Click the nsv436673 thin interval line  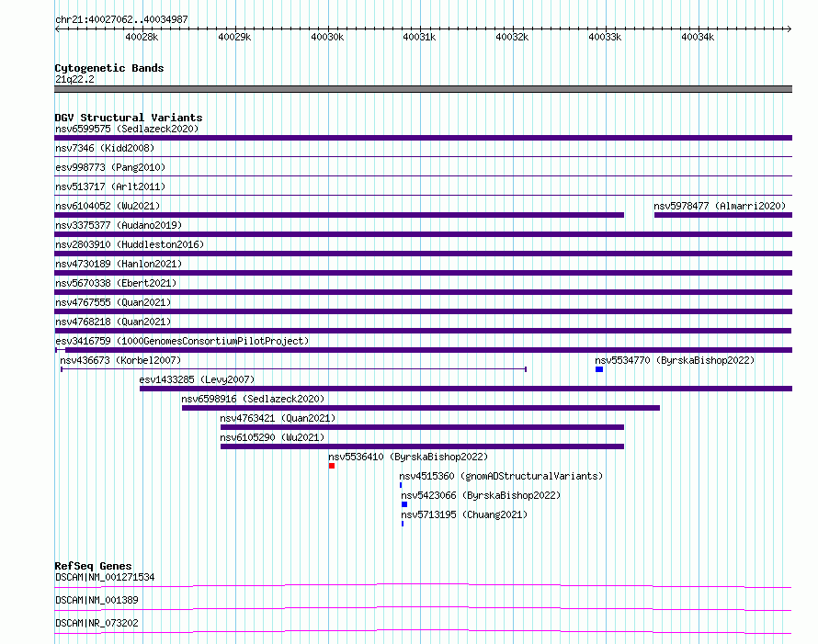(294, 369)
